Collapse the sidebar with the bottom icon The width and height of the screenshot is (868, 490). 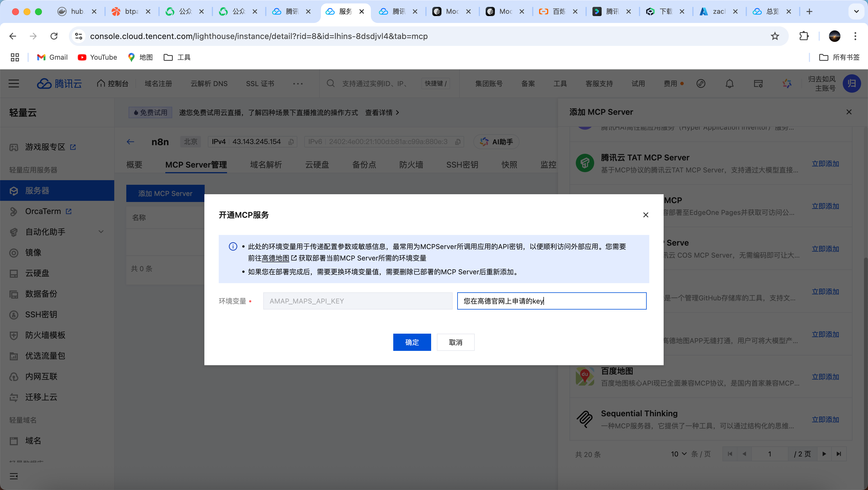tap(14, 476)
